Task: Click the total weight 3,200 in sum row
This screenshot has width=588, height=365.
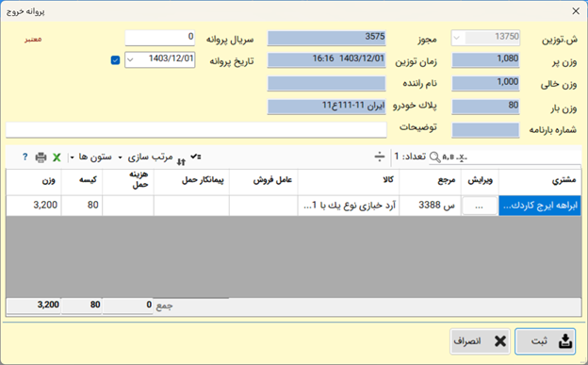Action: pos(34,306)
